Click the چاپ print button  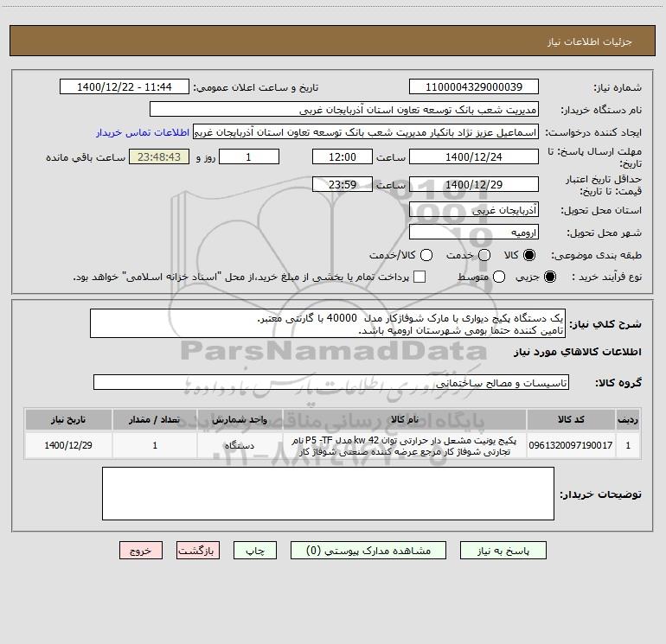pyautogui.click(x=255, y=550)
